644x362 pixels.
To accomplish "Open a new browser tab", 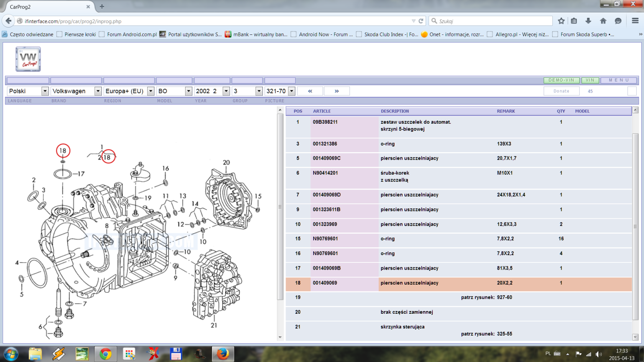I will pyautogui.click(x=102, y=7).
